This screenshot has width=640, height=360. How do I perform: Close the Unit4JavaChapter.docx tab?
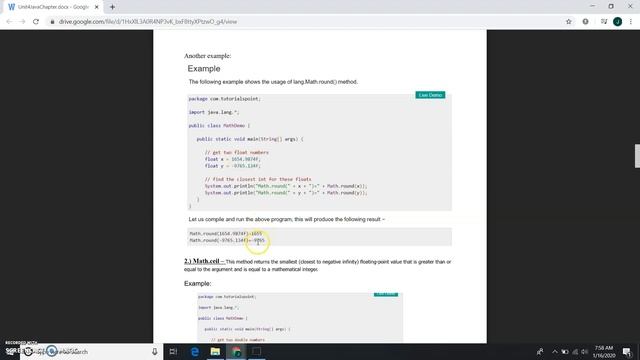97,7
